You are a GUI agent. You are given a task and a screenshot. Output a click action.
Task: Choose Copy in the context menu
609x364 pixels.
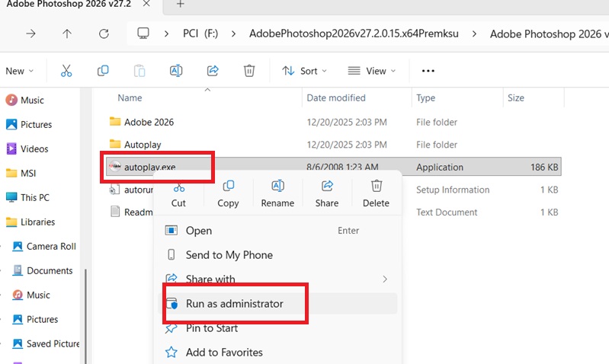point(228,193)
